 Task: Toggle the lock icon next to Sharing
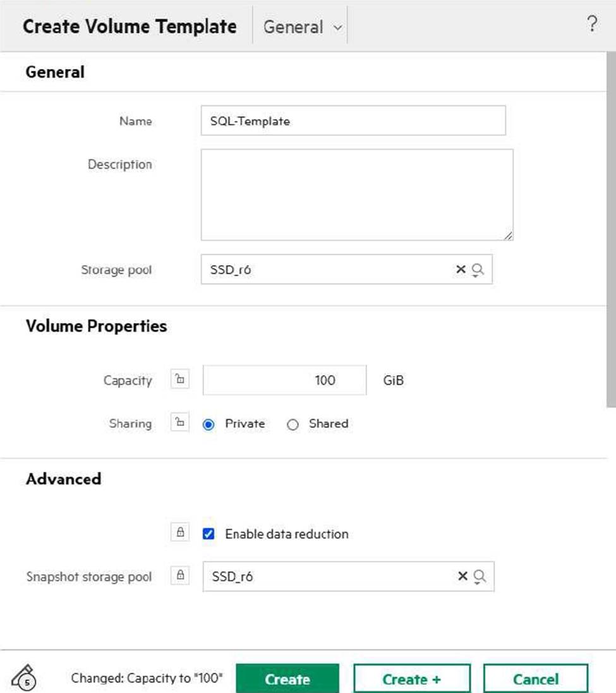pos(180,422)
